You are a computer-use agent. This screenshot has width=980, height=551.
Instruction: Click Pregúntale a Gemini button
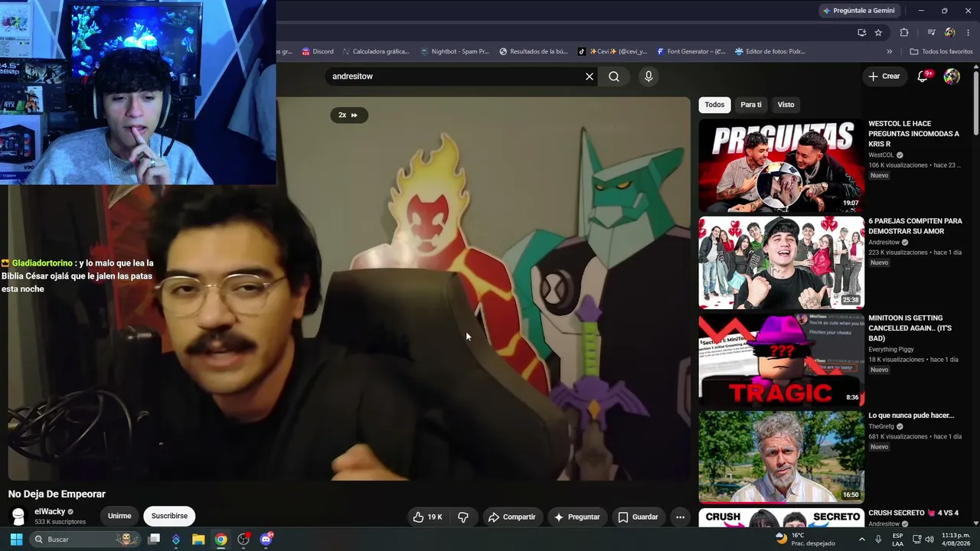[858, 11]
